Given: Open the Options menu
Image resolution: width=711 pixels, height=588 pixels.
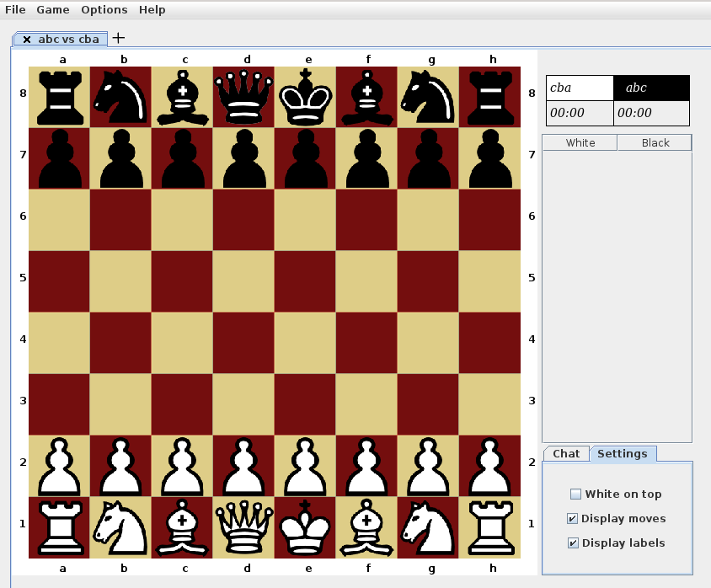Looking at the screenshot, I should 104,9.
